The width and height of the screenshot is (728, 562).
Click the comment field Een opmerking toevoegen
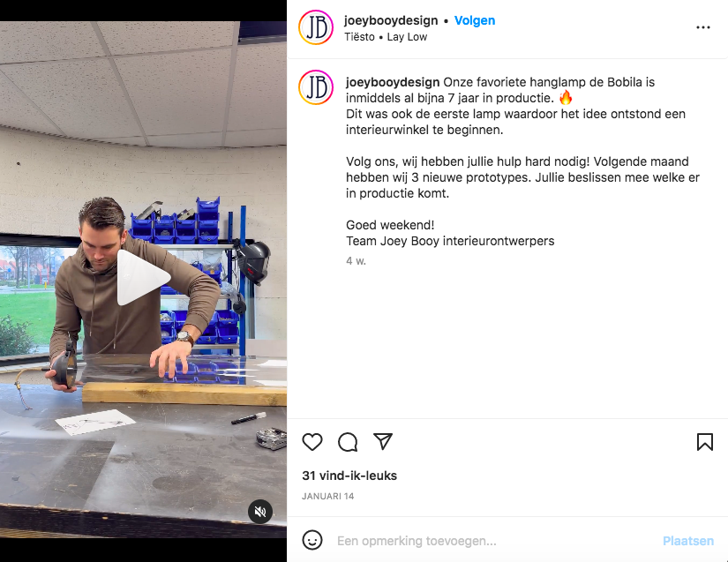(494, 541)
